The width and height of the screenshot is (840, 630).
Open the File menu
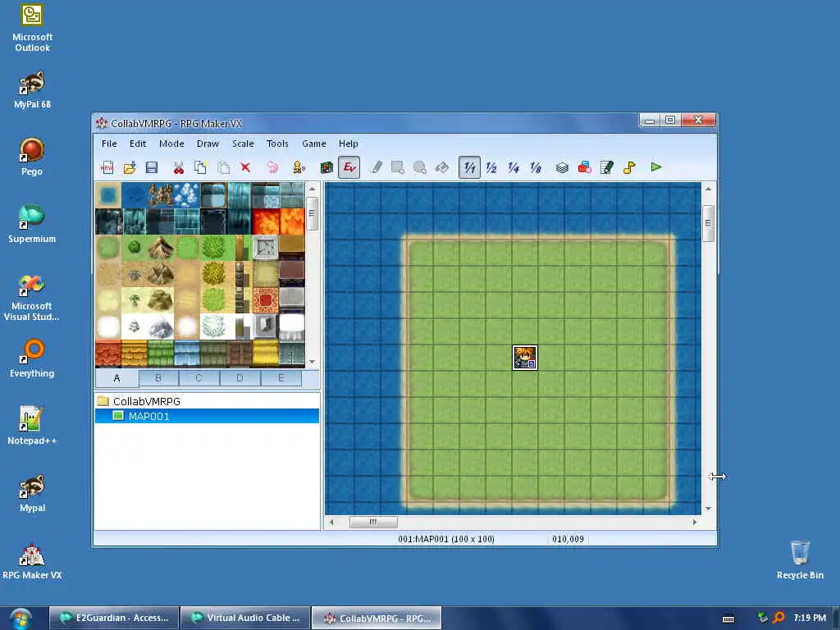109,144
